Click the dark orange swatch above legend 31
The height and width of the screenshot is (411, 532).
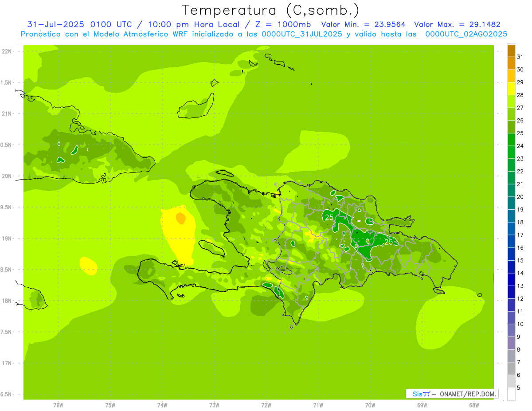click(511, 51)
